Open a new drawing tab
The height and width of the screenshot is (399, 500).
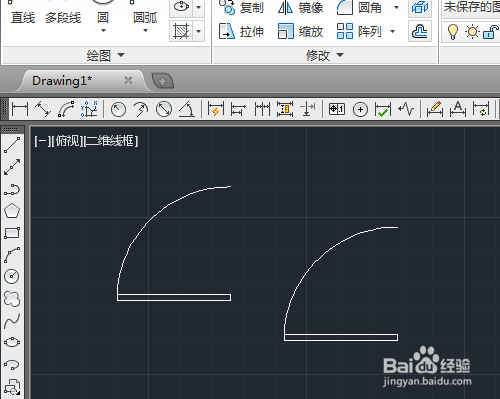coord(163,81)
